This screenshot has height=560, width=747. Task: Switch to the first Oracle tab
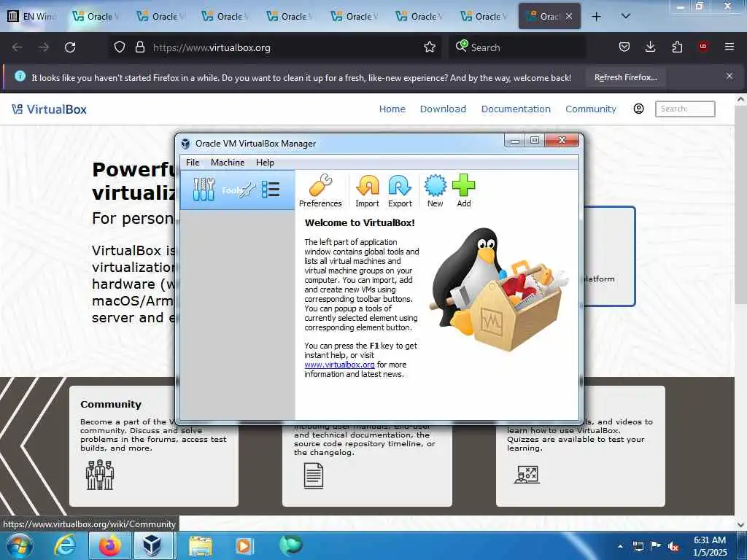pyautogui.click(x=96, y=16)
